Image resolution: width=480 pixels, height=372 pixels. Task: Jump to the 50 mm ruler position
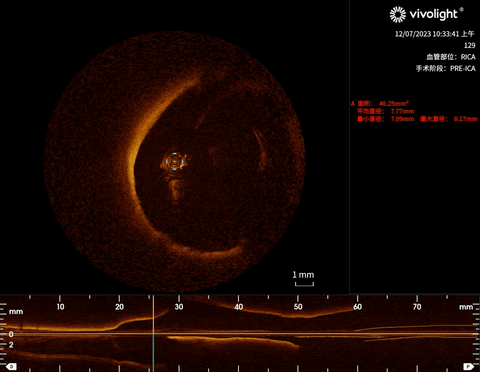click(298, 306)
